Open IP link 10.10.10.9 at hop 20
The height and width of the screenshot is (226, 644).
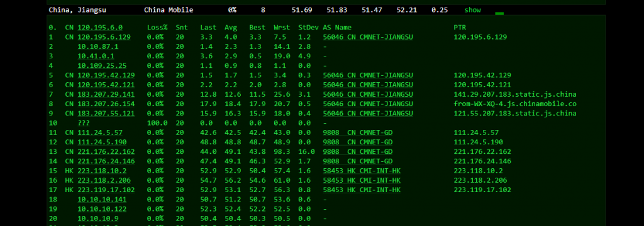tap(97, 218)
